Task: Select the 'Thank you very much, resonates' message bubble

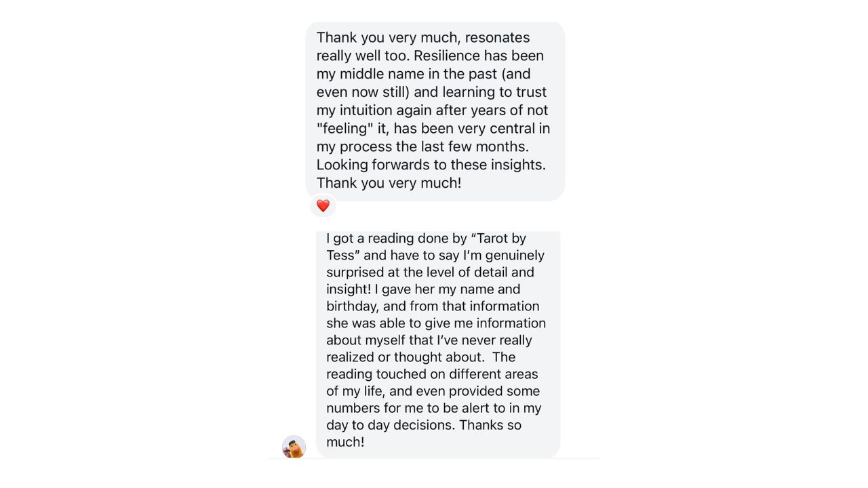Action: [x=435, y=111]
